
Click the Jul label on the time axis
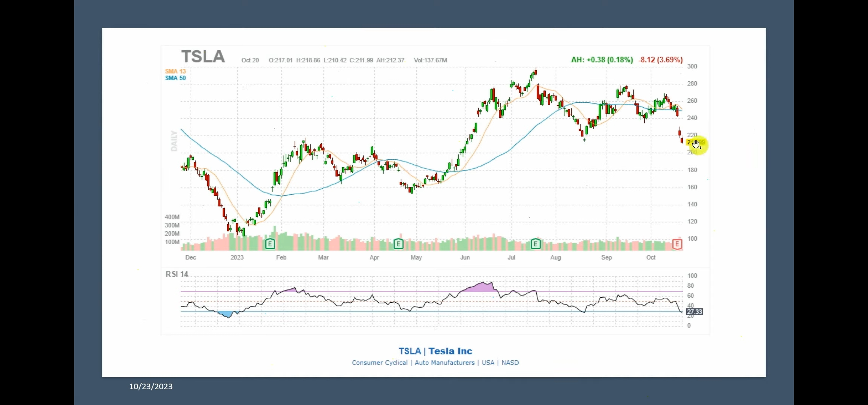[x=512, y=257]
